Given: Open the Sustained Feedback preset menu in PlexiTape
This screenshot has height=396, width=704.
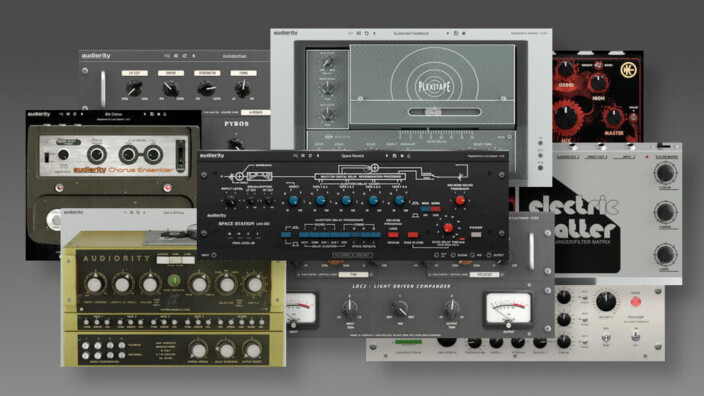Looking at the screenshot, I should pos(411,33).
